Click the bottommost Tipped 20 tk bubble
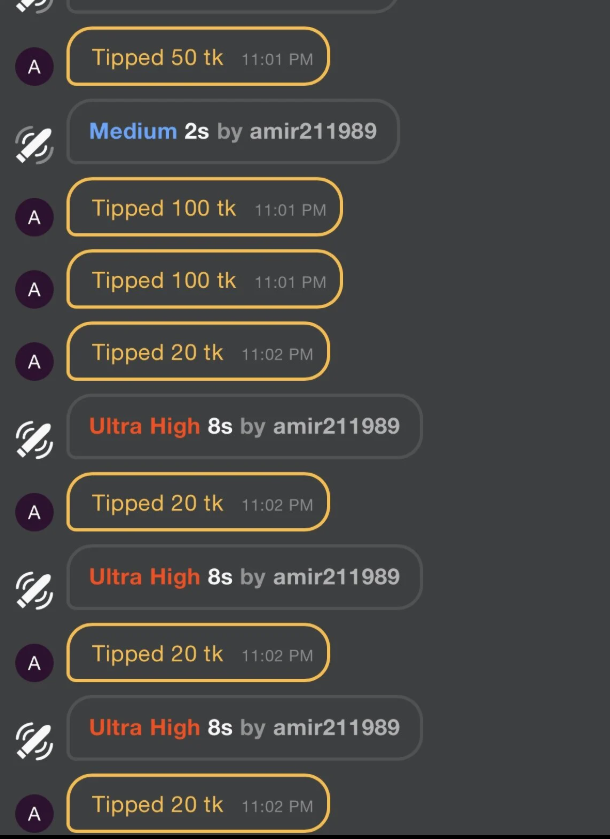 point(197,804)
